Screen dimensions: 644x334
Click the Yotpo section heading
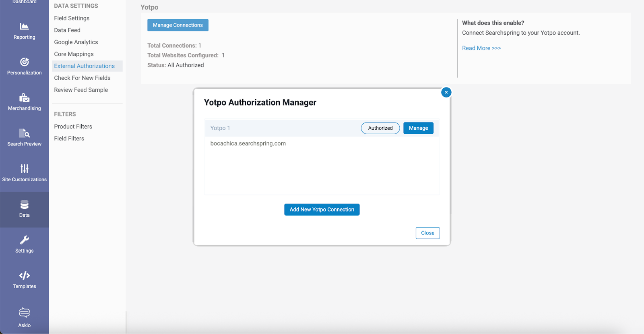pyautogui.click(x=149, y=7)
